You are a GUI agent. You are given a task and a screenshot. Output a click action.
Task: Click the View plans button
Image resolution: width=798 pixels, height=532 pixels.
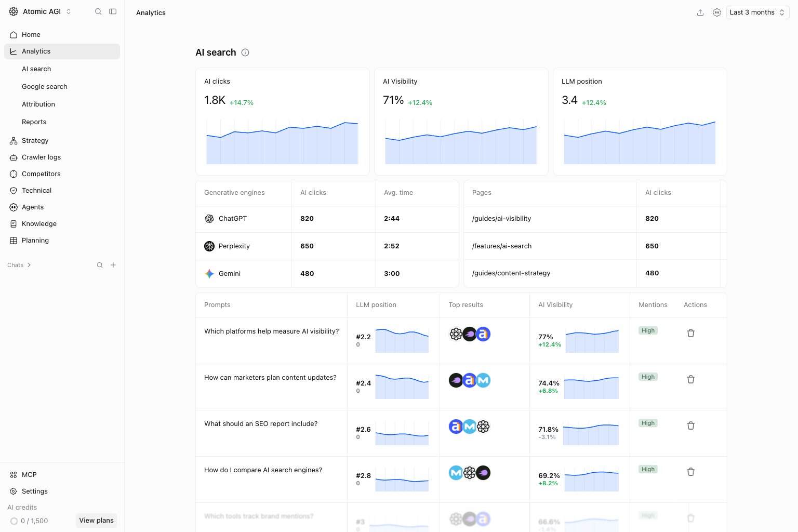[97, 521]
